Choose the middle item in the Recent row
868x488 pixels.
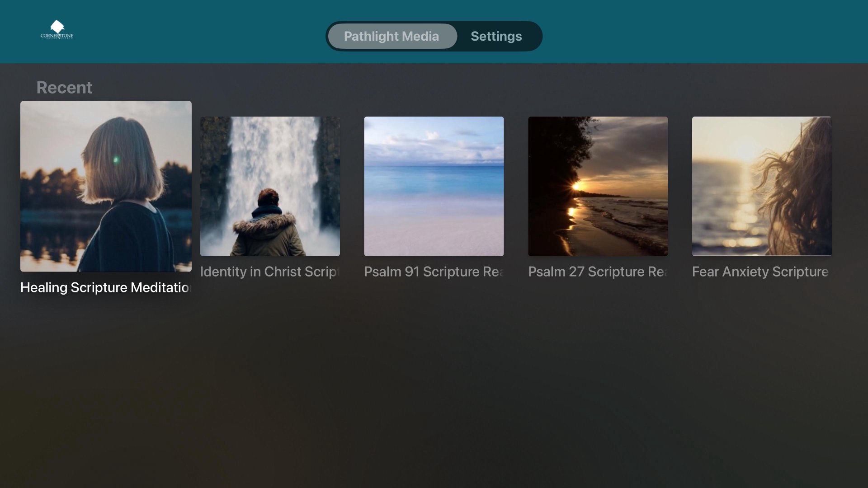[434, 186]
